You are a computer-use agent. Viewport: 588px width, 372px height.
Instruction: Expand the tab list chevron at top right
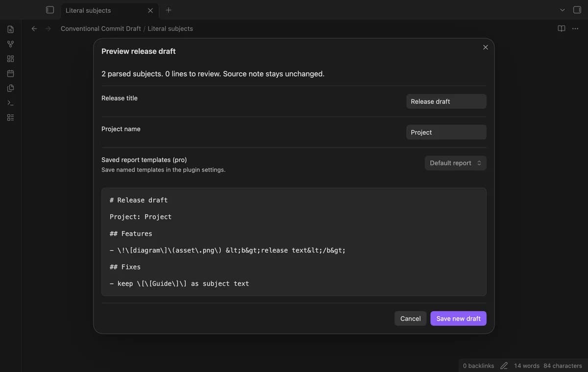point(563,10)
